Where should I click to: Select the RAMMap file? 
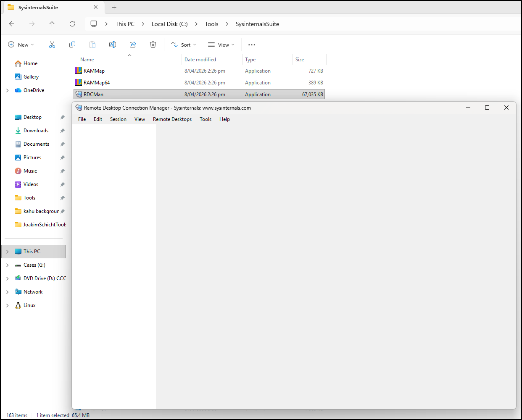tap(199, 71)
